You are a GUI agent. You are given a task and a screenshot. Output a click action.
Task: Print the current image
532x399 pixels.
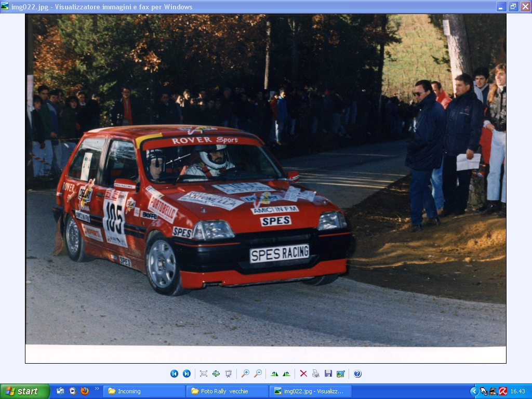316,374
